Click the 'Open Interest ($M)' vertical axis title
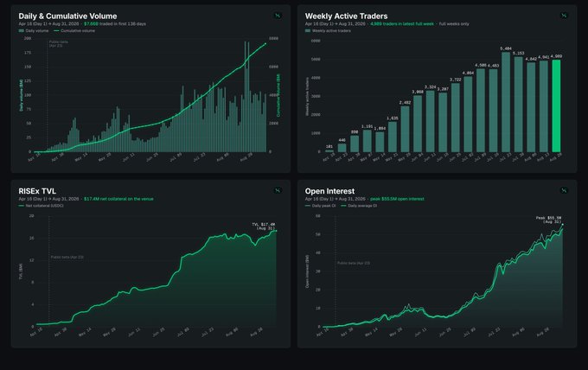Viewport: 588px width, 370px height. click(307, 271)
